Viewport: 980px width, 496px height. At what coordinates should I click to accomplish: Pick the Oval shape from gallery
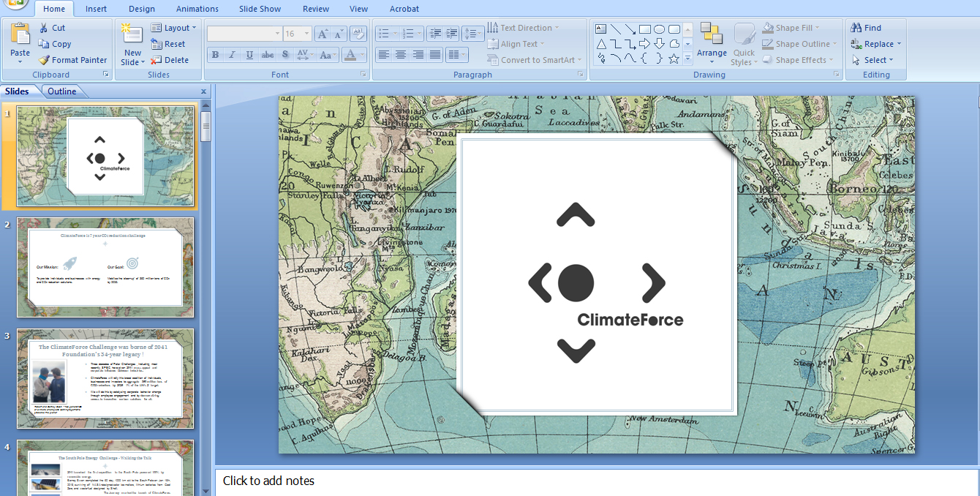coord(660,29)
